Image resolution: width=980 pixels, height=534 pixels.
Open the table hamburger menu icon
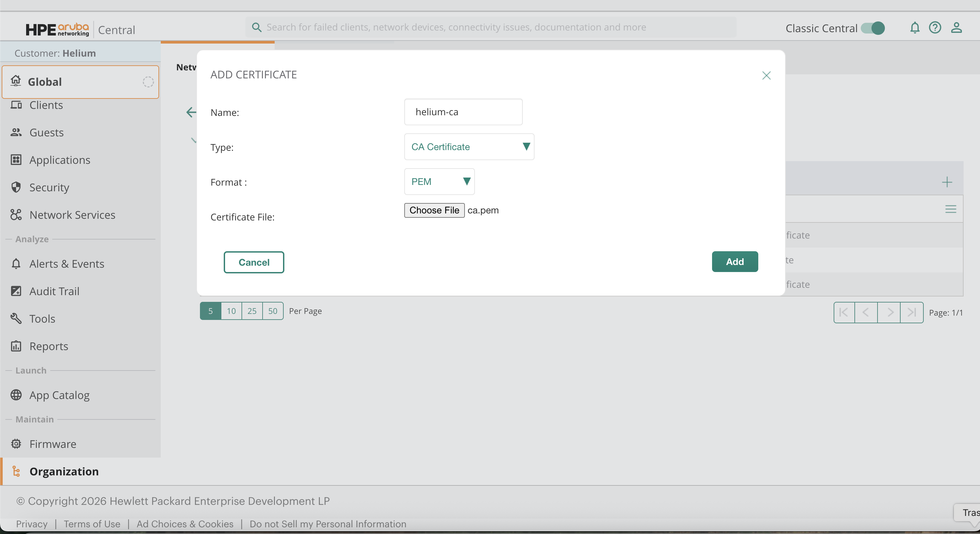tap(950, 209)
